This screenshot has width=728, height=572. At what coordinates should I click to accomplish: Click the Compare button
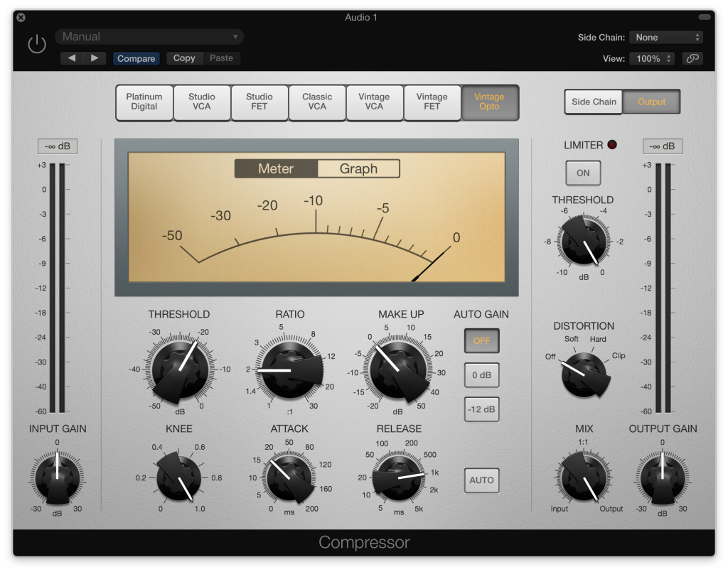(136, 58)
